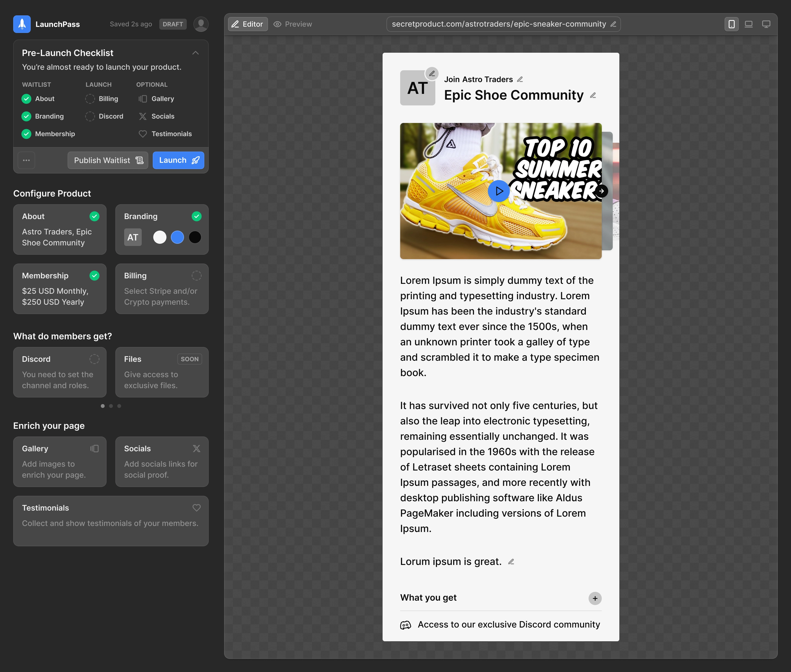Screen dimensions: 791x672
Task: Open the Discord member benefits card
Action: coord(60,372)
